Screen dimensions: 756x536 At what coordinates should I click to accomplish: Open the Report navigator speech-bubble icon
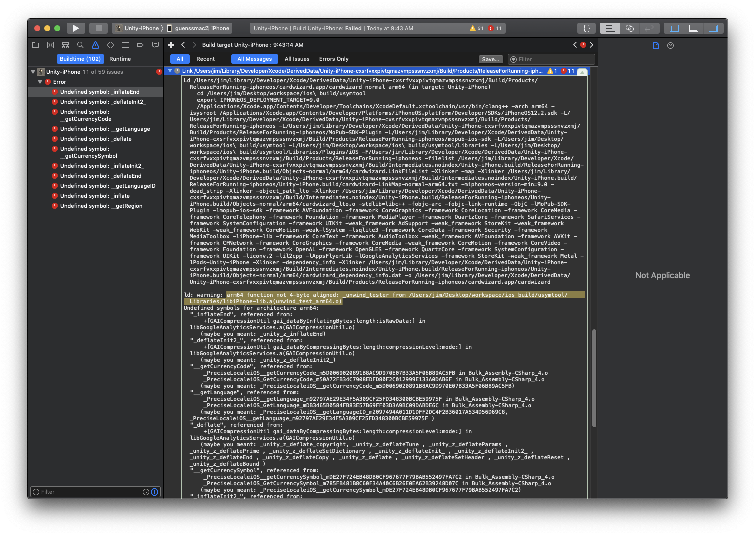[x=155, y=45]
